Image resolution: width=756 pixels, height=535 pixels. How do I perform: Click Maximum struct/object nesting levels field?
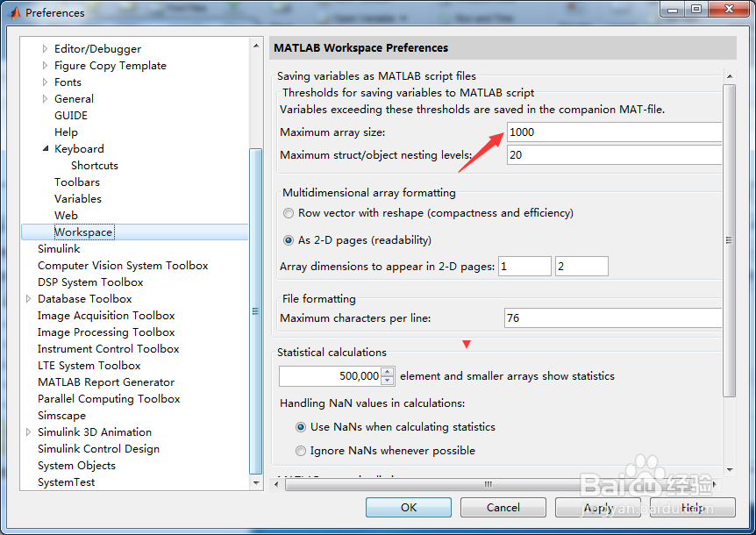[614, 154]
